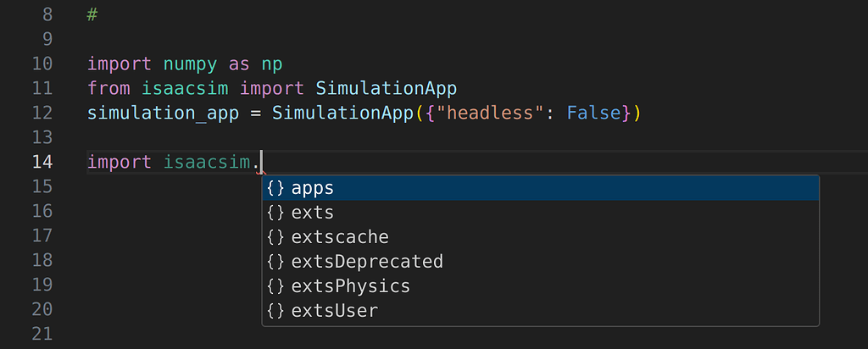Click the False keyword on line 12
This screenshot has height=349, width=868.
pos(593,113)
